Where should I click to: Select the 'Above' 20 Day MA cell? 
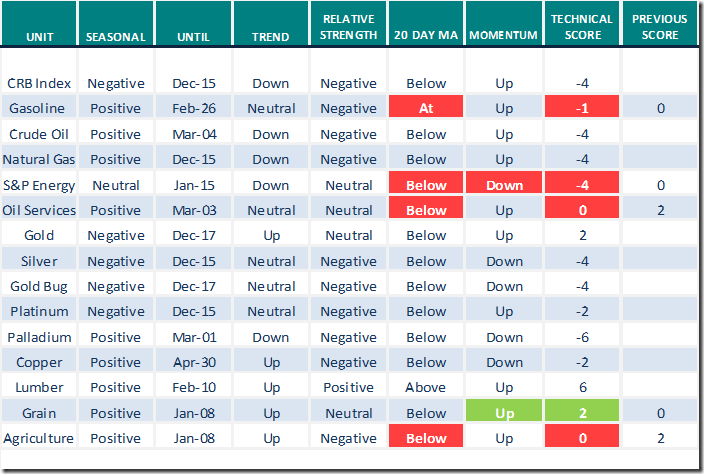pos(427,388)
